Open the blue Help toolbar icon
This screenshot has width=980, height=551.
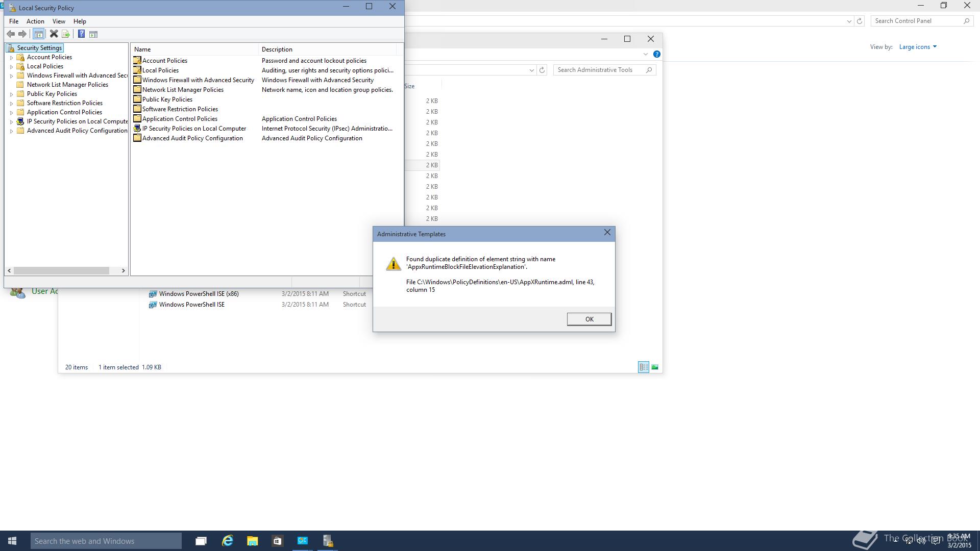pyautogui.click(x=81, y=34)
